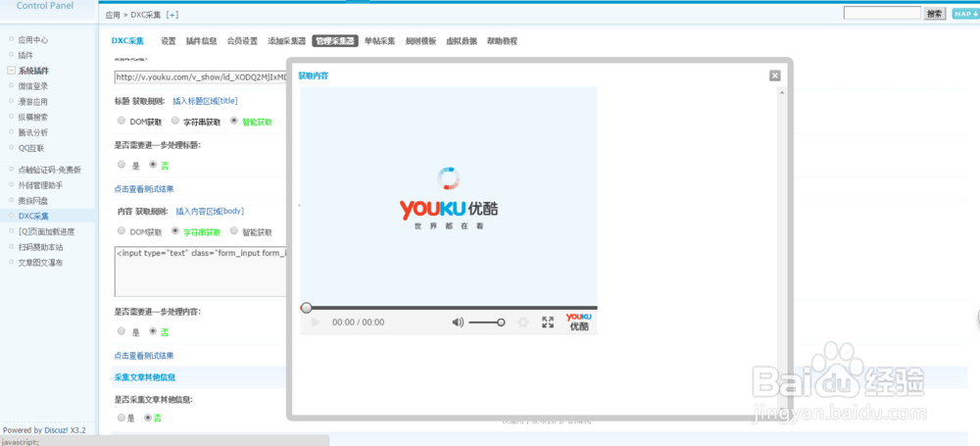Open 应用中心 in sidebar
This screenshot has height=446, width=980.
click(x=33, y=39)
